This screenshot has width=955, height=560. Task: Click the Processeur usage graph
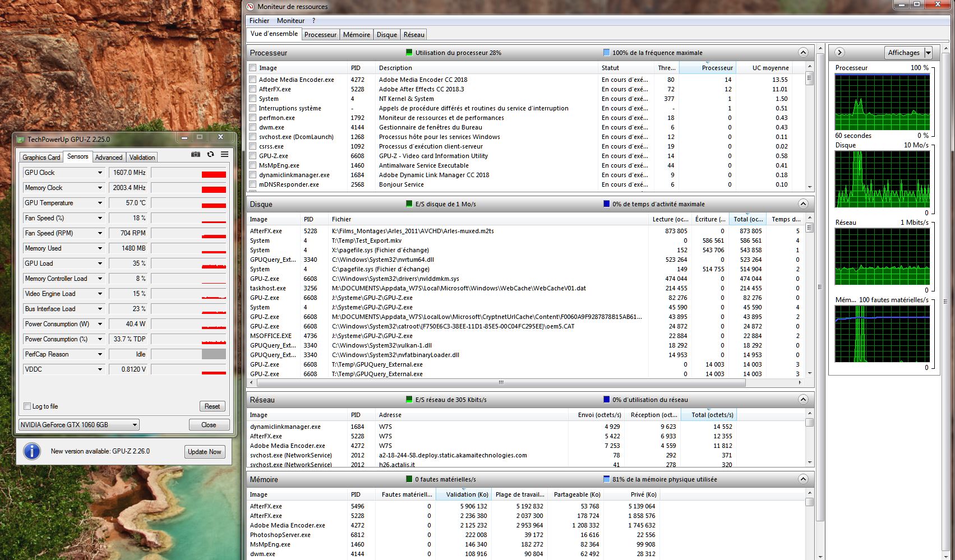pyautogui.click(x=882, y=101)
